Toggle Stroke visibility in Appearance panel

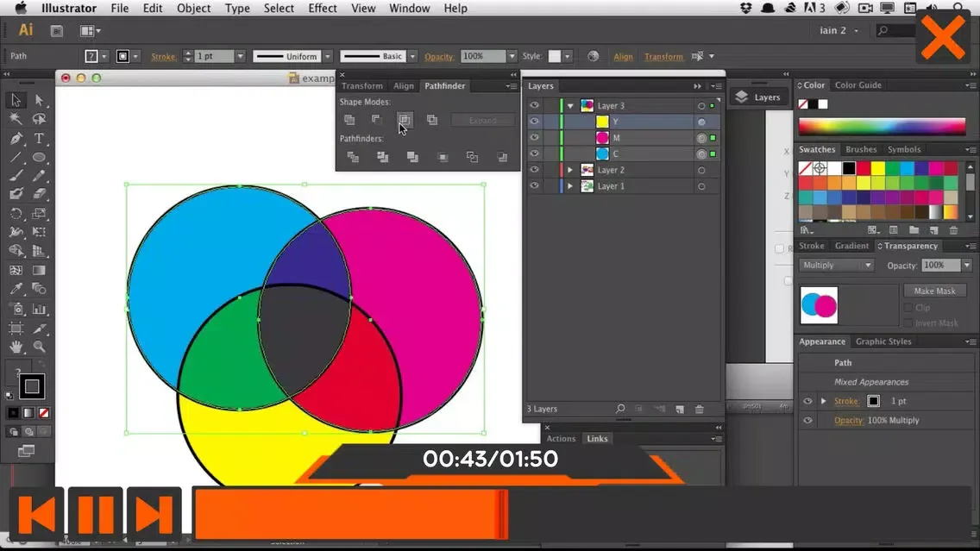pos(807,401)
